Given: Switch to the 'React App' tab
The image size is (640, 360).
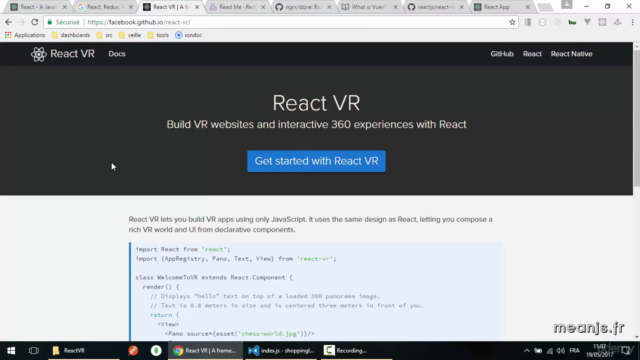Looking at the screenshot, I should pyautogui.click(x=501, y=7).
